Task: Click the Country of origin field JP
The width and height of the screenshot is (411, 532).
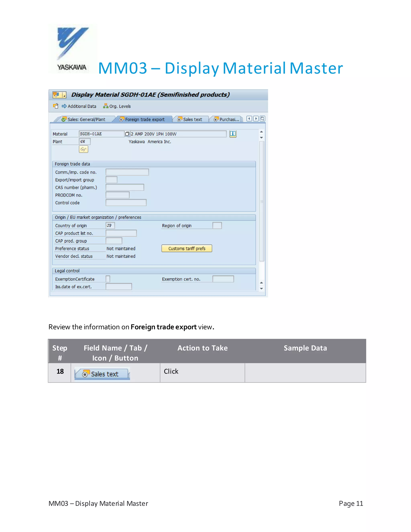Action: 110,226
